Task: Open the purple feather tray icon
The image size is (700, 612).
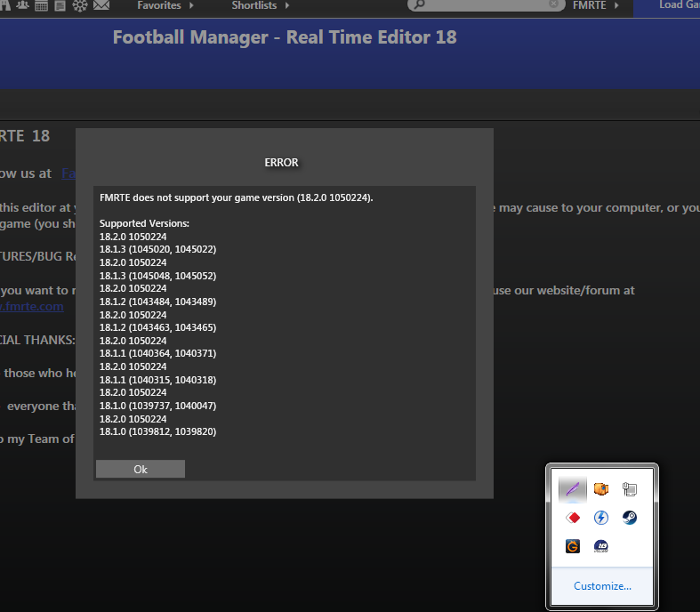Action: 573,488
